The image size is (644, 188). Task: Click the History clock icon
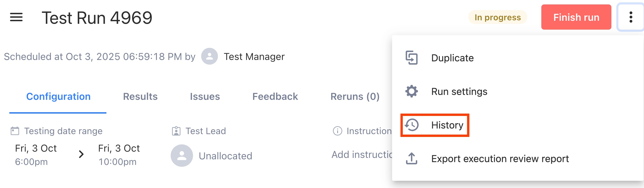411,125
